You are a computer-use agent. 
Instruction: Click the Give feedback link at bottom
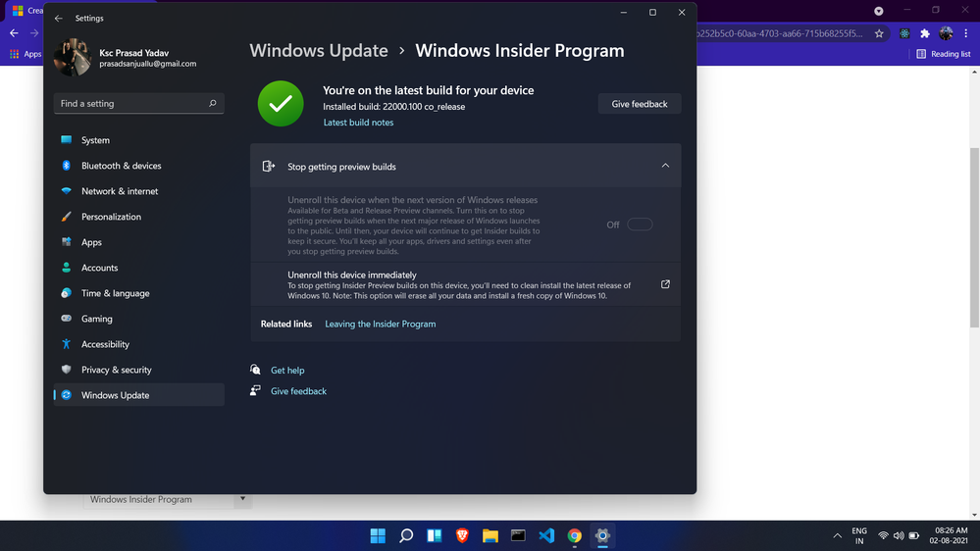pyautogui.click(x=298, y=391)
